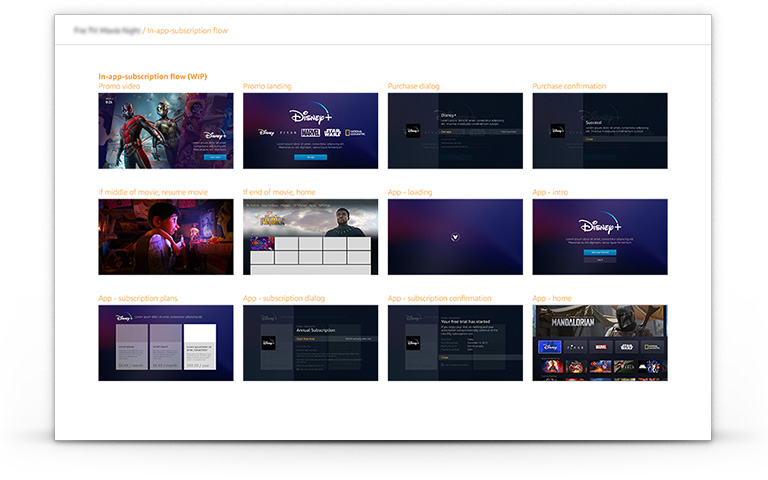Click the 'App - home' caption
This screenshot has height=480, width=768.
552,298
